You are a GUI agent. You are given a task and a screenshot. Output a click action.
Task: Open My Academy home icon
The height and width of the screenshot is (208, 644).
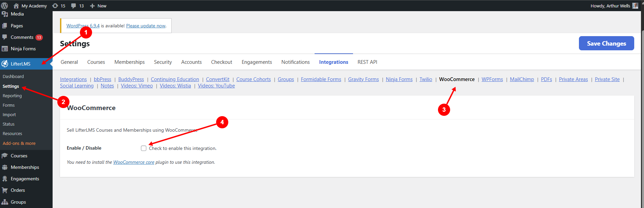pos(16,6)
